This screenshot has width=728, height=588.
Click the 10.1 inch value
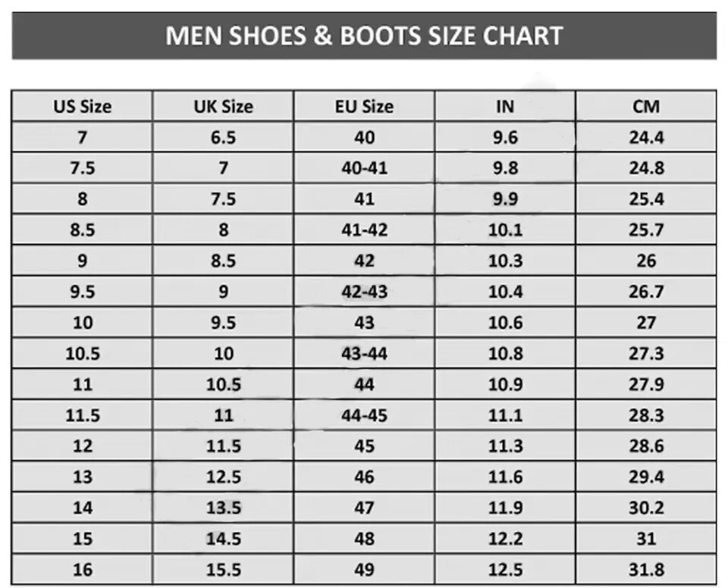pos(505,230)
